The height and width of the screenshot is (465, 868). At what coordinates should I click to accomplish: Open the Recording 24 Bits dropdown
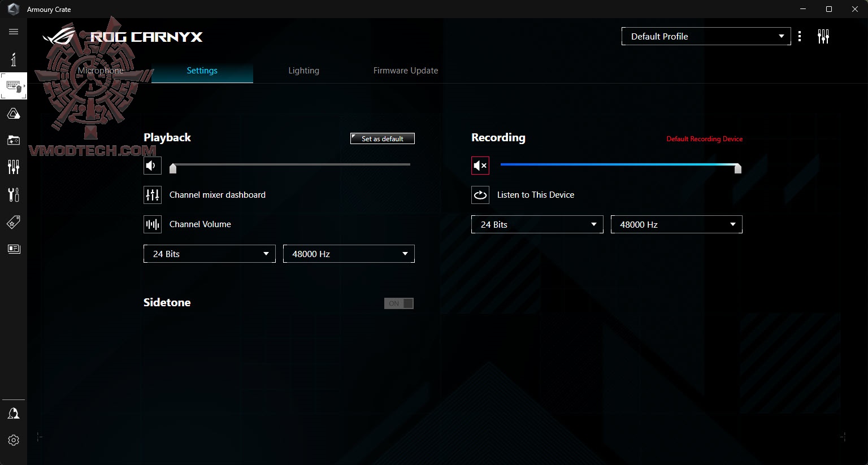coord(537,224)
